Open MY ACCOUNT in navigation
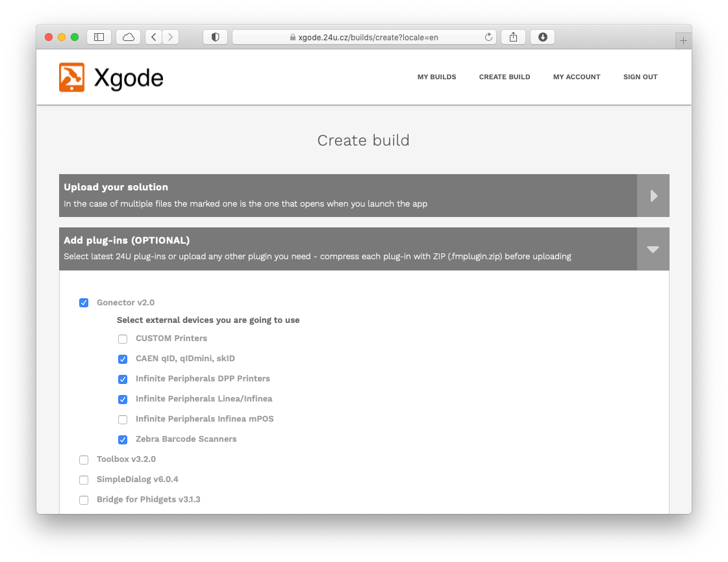This screenshot has width=728, height=562. point(577,77)
